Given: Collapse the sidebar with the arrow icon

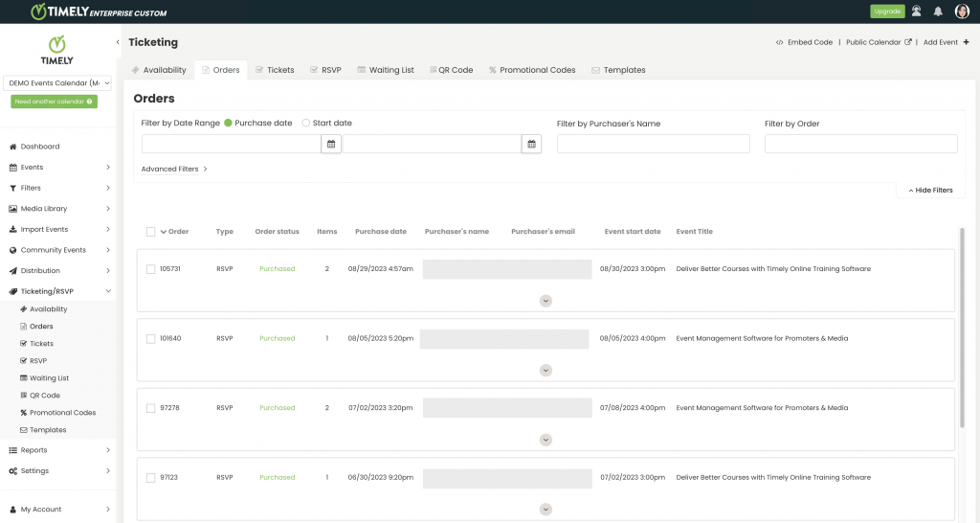Looking at the screenshot, I should tap(118, 42).
